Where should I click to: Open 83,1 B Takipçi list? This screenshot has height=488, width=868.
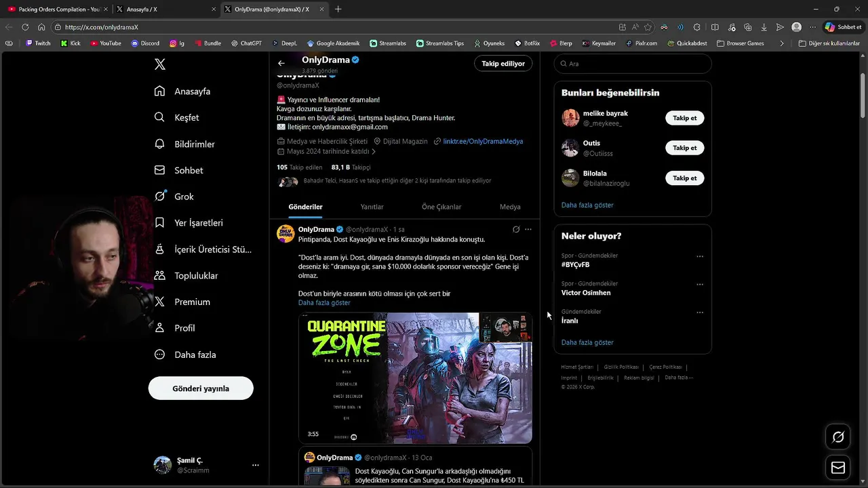pos(351,167)
